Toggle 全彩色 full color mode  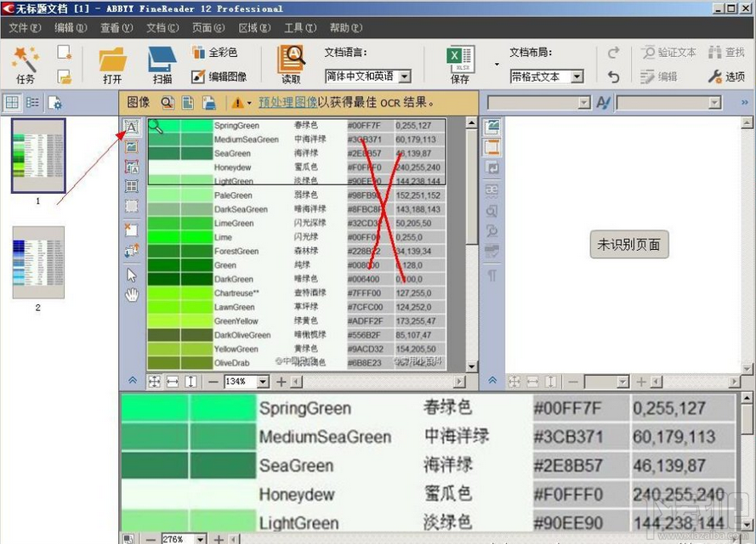point(214,52)
